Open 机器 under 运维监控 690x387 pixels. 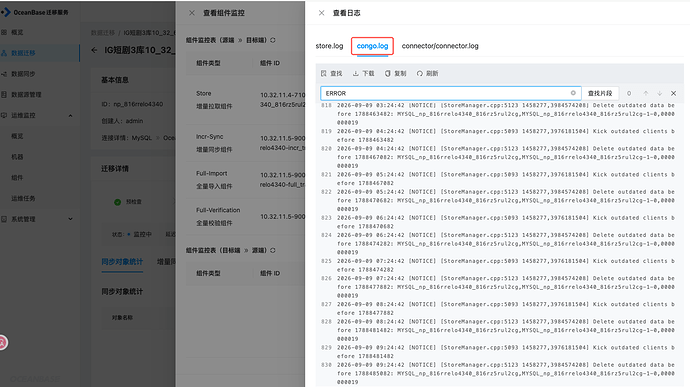click(x=17, y=157)
